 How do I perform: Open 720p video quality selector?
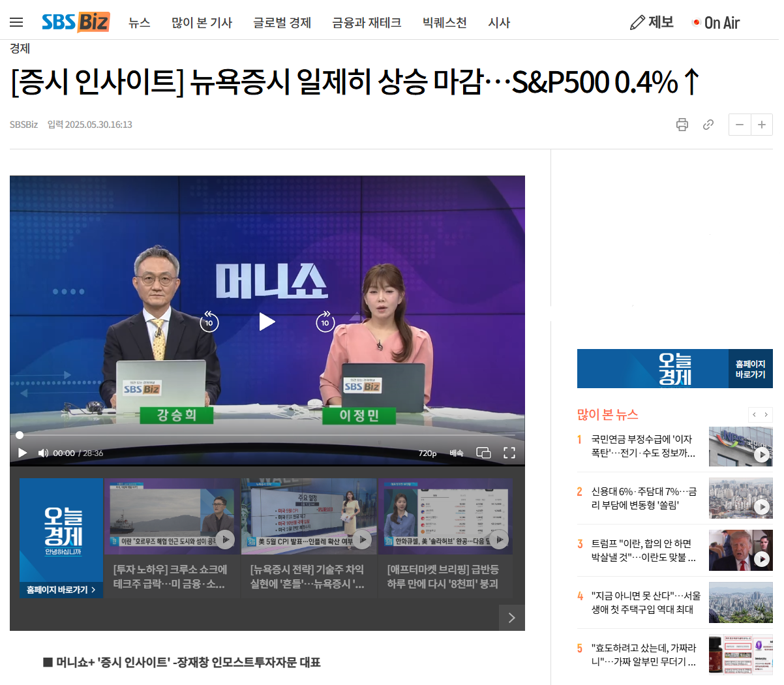(428, 453)
